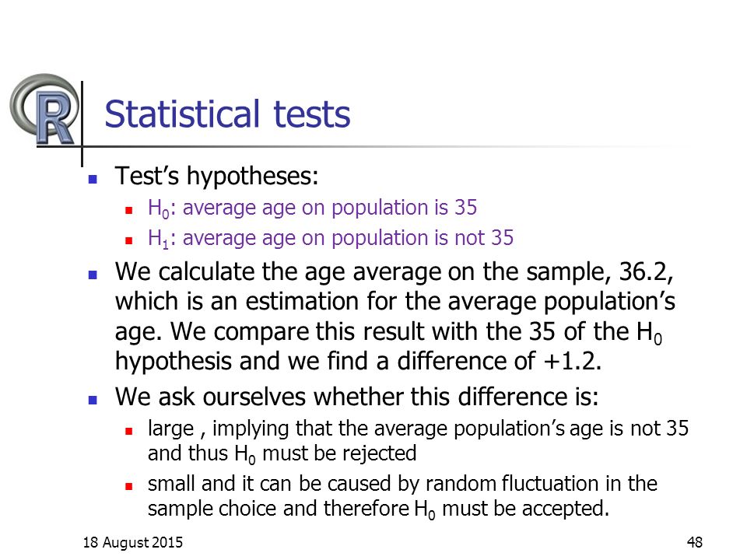This screenshot has height=560, width=747.
Task: Select the Statistical tests slide title
Action: pos(227,114)
